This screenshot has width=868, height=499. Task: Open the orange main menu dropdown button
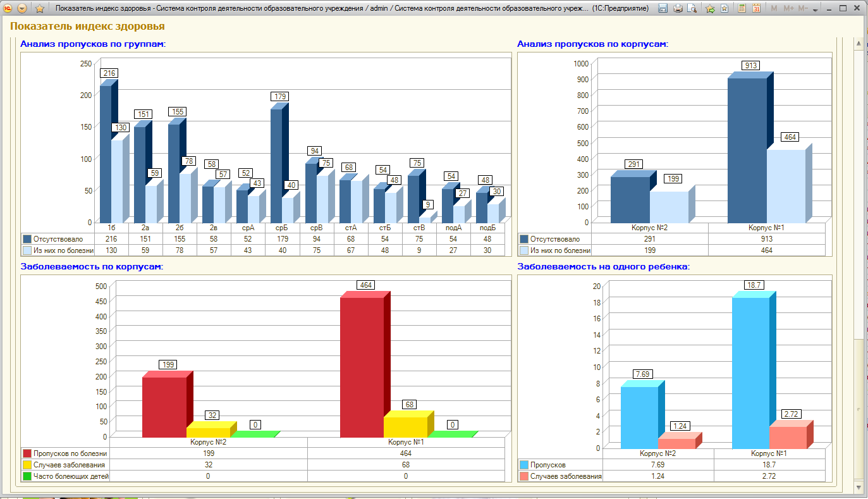pyautogui.click(x=22, y=9)
